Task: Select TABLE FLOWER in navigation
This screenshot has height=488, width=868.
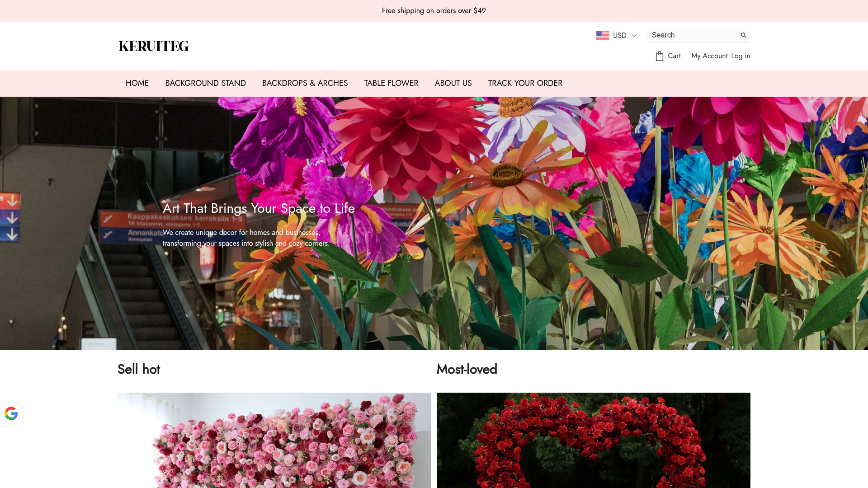Action: [391, 83]
